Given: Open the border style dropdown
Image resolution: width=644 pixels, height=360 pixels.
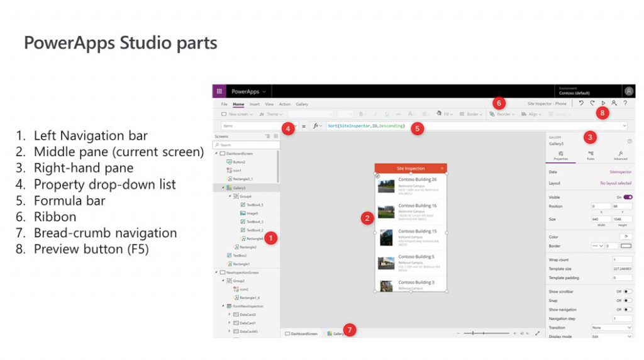Looking at the screenshot, I should (x=597, y=245).
